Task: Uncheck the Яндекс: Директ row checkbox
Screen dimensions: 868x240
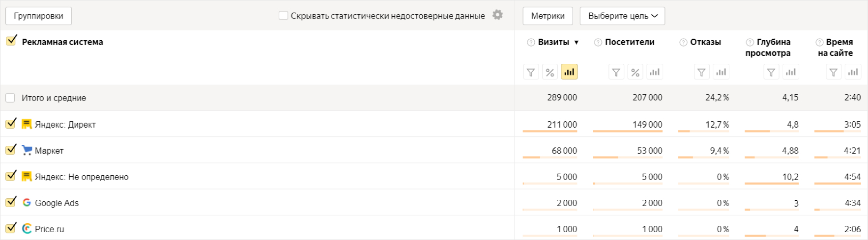Action: pyautogui.click(x=11, y=123)
